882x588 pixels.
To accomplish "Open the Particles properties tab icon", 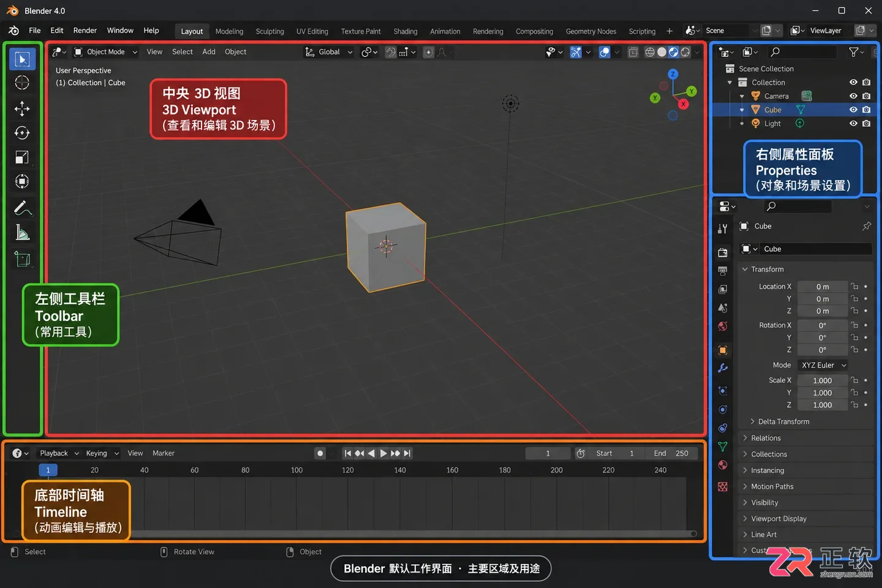I will click(723, 390).
